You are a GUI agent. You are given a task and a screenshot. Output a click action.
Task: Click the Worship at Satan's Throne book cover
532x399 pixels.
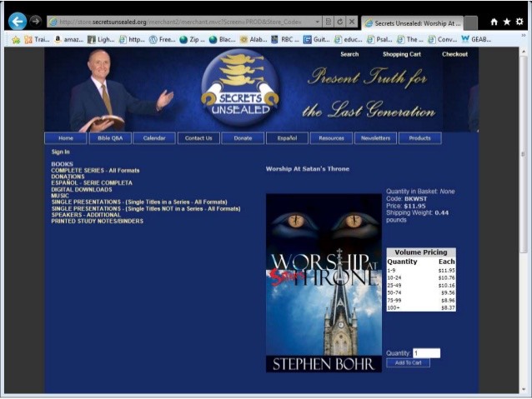tap(324, 283)
